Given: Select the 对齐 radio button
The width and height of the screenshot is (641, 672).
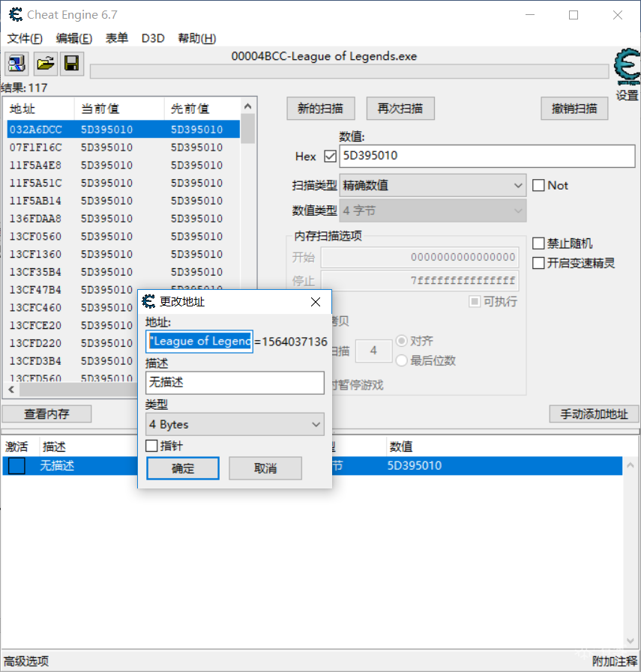Looking at the screenshot, I should 401,341.
